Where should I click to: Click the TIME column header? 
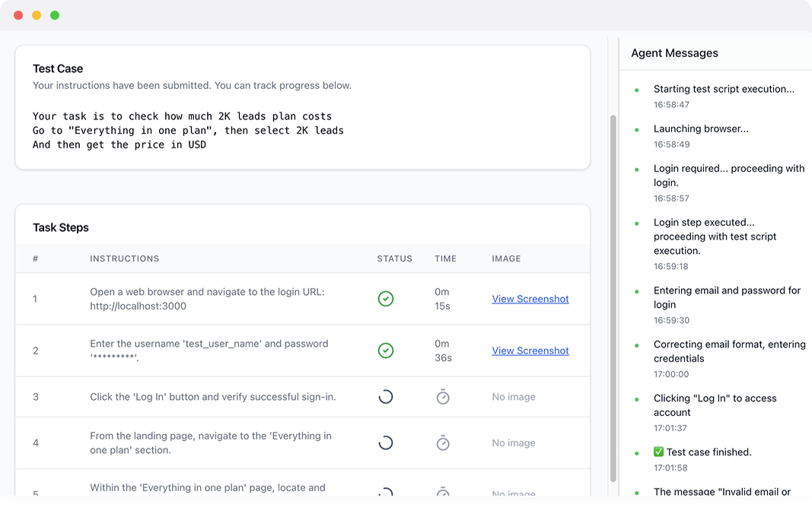(445, 258)
